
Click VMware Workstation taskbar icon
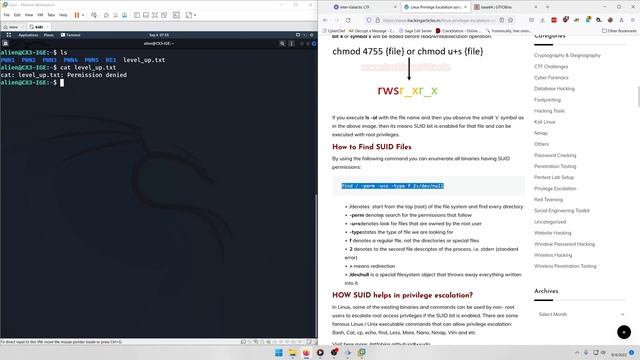click(x=362, y=353)
